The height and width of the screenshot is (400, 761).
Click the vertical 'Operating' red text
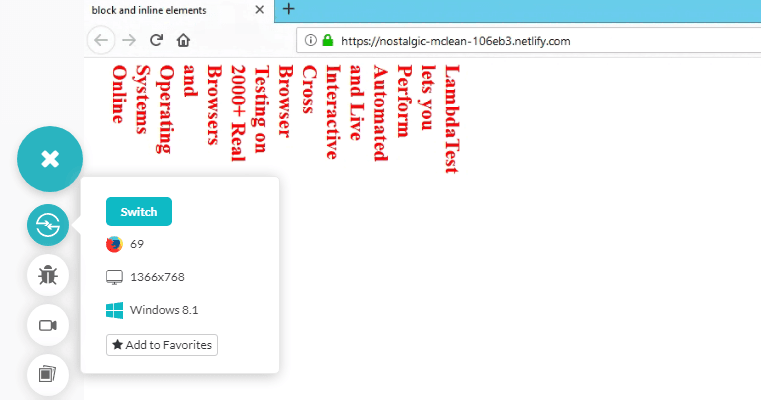pyautogui.click(x=167, y=110)
